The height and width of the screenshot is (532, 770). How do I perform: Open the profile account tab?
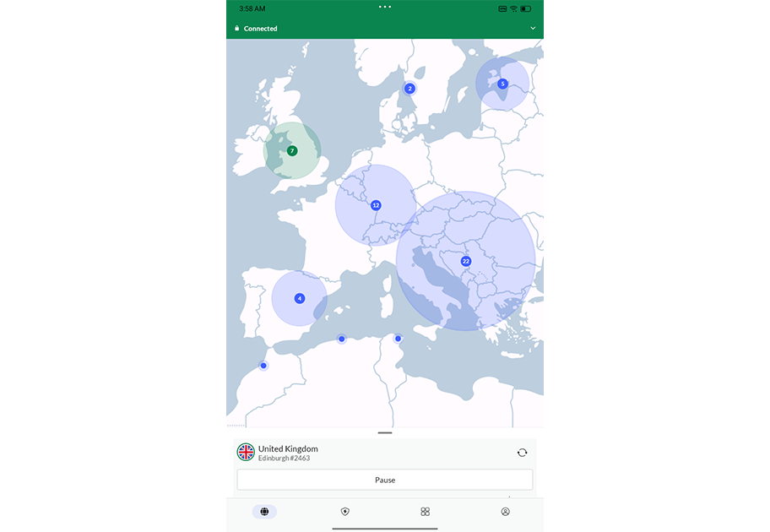coord(505,512)
